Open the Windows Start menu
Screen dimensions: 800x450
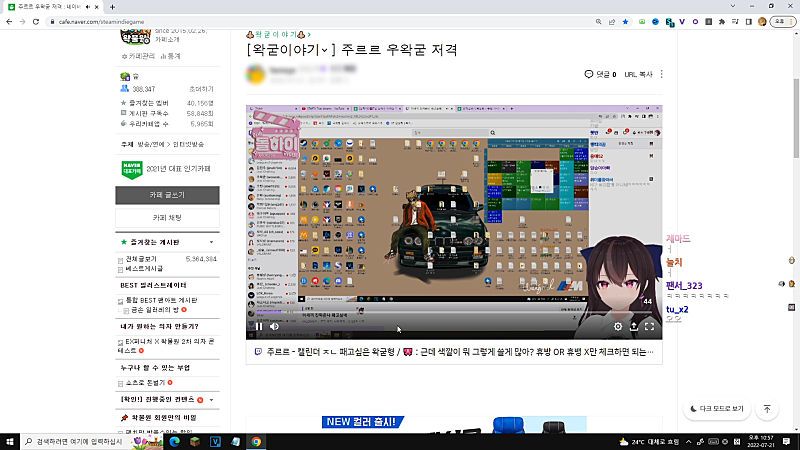pyautogui.click(x=9, y=442)
